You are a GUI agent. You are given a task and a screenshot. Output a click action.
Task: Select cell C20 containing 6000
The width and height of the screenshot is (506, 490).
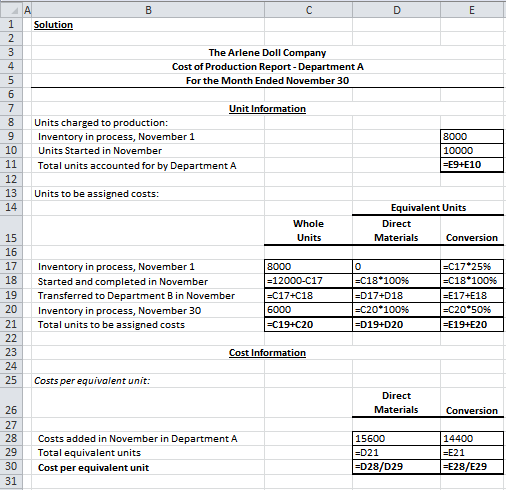click(x=308, y=310)
